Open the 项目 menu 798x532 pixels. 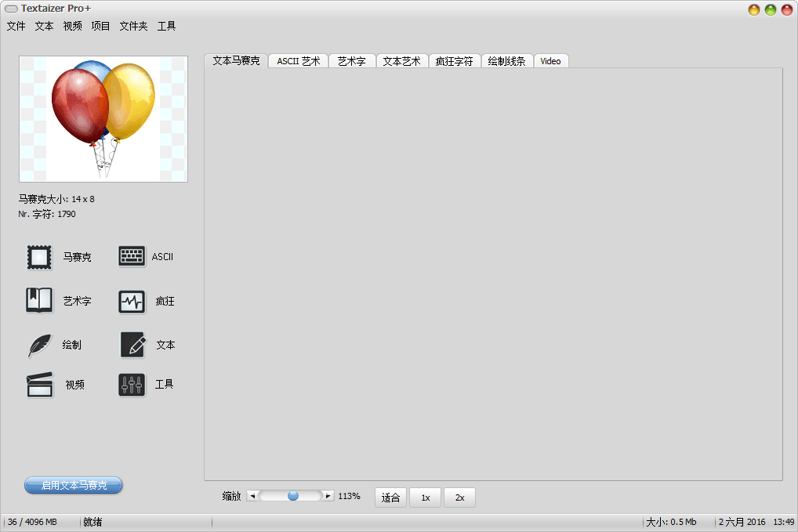pyautogui.click(x=100, y=26)
